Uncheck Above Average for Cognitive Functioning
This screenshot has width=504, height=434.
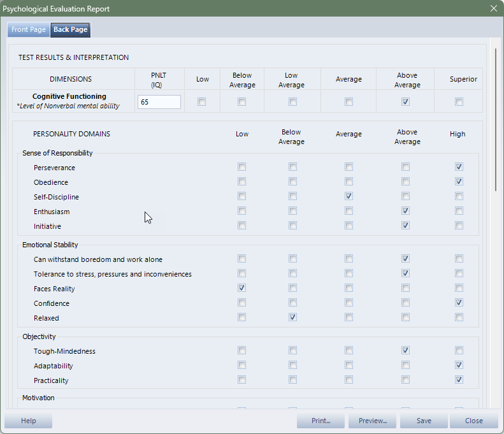pyautogui.click(x=406, y=102)
